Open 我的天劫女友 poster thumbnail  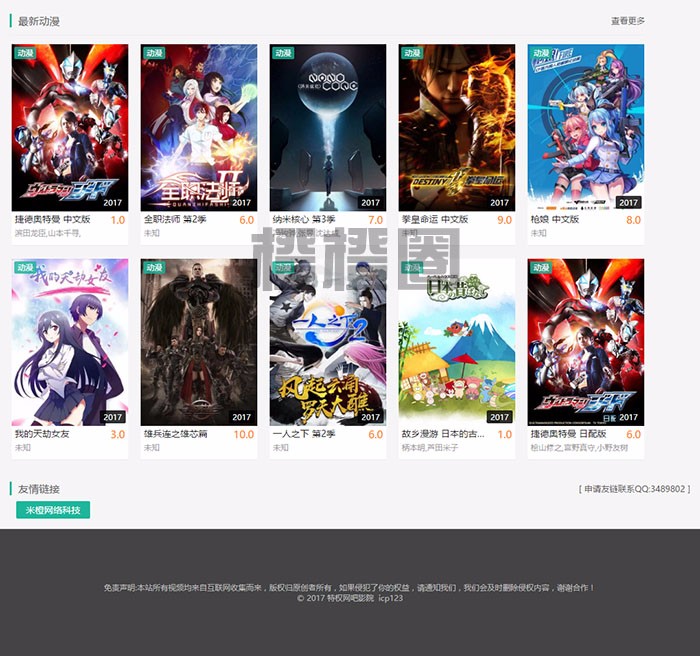[x=70, y=342]
